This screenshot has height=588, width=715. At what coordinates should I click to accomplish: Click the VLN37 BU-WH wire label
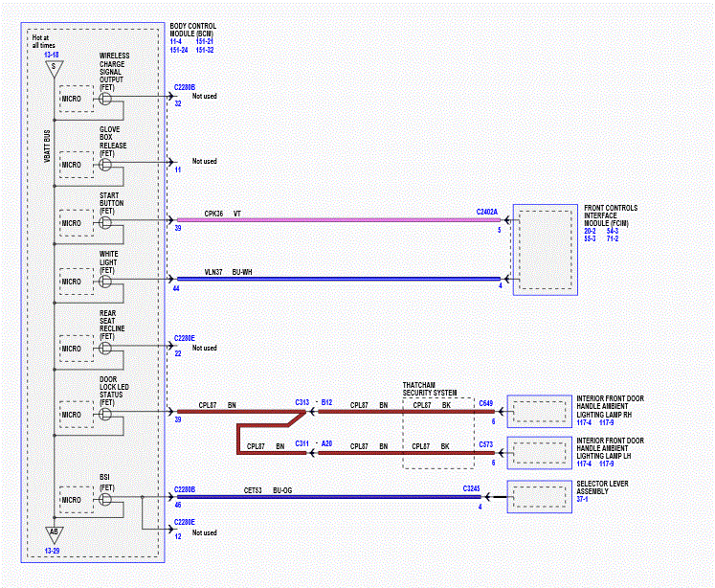(x=228, y=272)
